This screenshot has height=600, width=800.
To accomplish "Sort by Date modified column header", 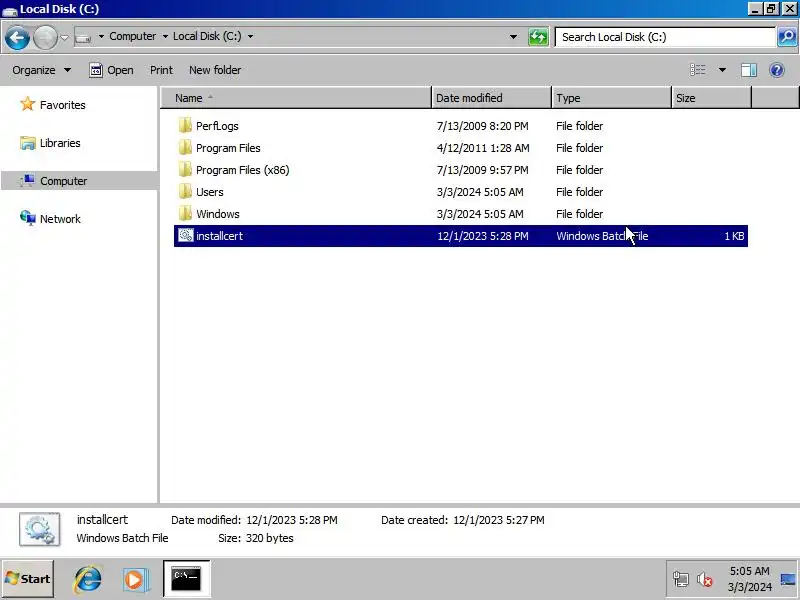I will click(492, 98).
